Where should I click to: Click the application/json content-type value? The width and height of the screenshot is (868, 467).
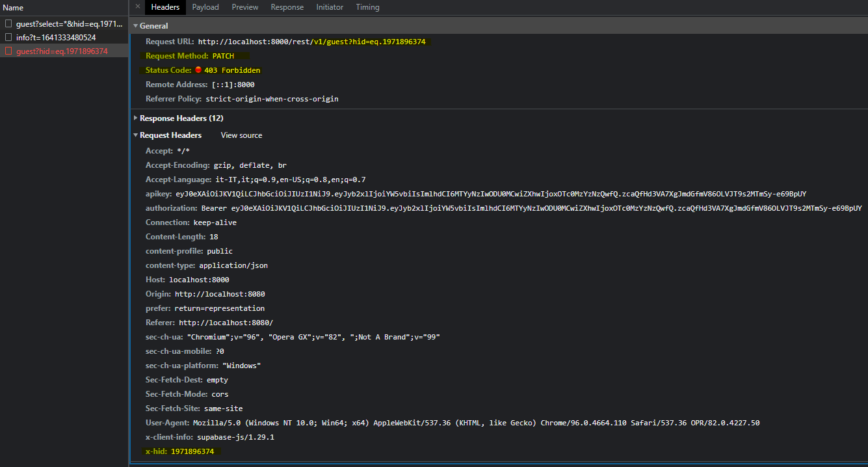pos(233,265)
